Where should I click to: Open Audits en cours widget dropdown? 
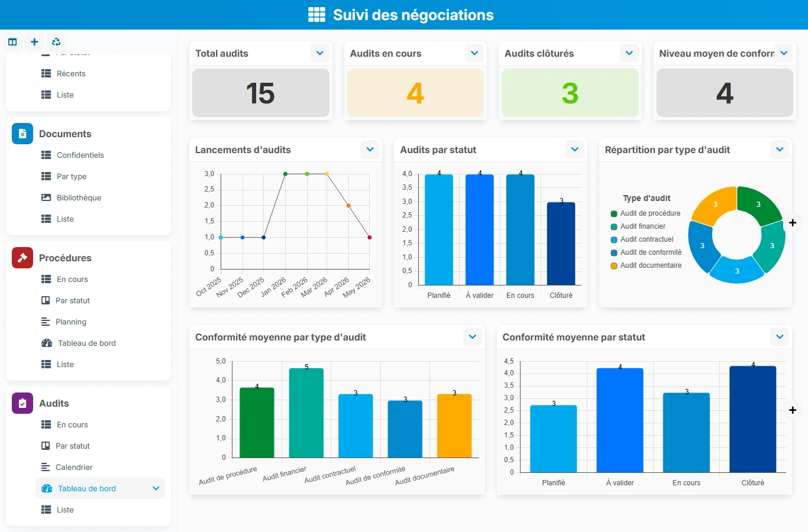click(474, 53)
